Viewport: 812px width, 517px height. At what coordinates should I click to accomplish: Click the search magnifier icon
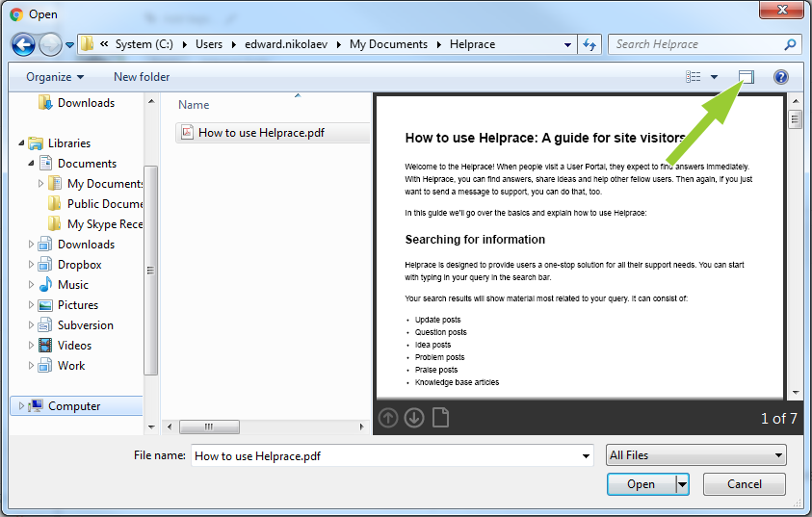tap(790, 44)
